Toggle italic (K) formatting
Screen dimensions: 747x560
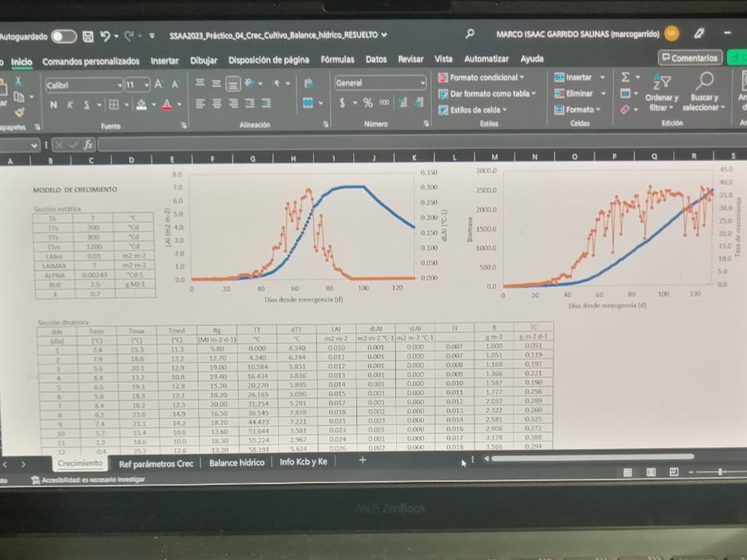click(x=70, y=105)
